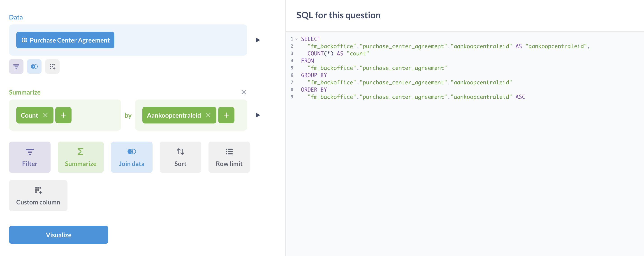Remove the Count aggregation with its X
Image resolution: width=644 pixels, height=256 pixels.
[45, 115]
